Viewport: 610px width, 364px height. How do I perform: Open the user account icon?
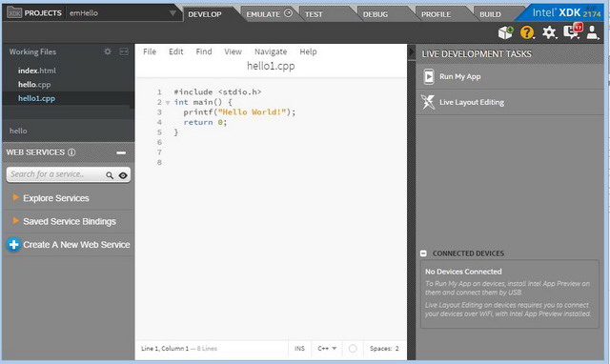point(592,32)
